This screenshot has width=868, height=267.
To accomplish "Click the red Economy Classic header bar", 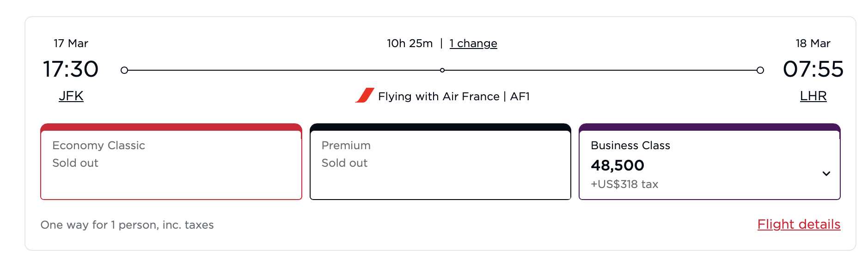I will (x=171, y=127).
